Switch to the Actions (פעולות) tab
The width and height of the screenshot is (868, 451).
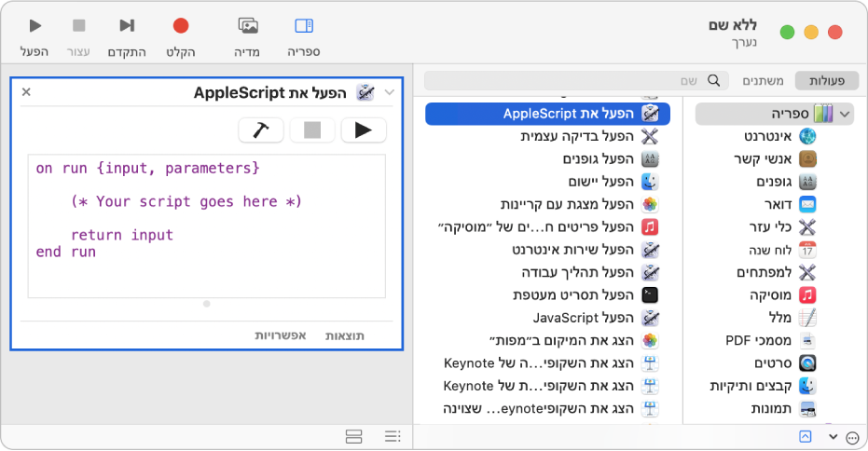pyautogui.click(x=823, y=81)
